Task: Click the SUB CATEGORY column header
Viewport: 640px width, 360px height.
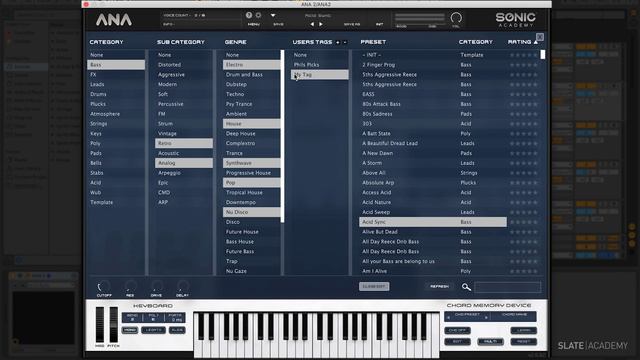Action: click(181, 42)
